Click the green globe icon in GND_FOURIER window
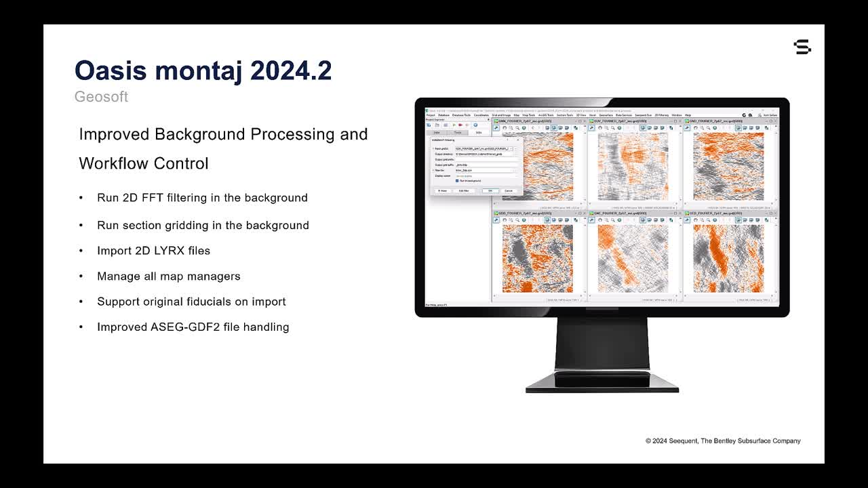Image resolution: width=868 pixels, height=488 pixels. 715,127
